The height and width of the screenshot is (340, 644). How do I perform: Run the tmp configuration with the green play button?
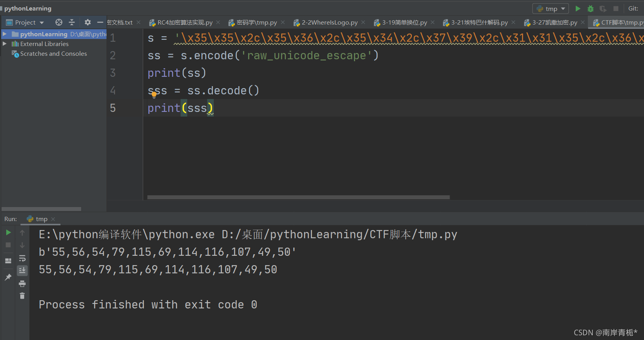click(x=578, y=9)
